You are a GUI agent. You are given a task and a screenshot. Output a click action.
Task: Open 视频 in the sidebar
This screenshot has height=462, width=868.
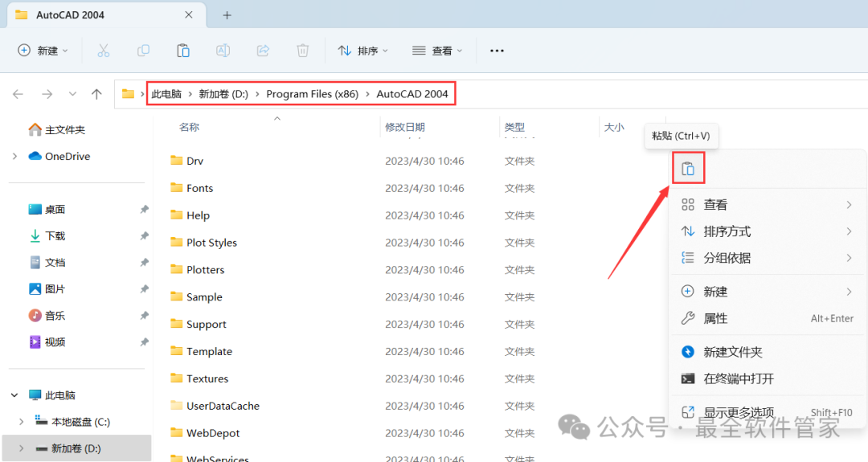coord(47,342)
